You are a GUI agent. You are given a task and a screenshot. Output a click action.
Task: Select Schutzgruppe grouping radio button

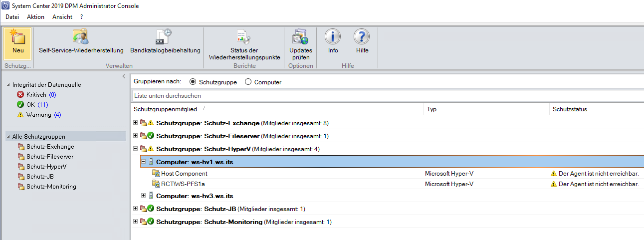(x=193, y=82)
